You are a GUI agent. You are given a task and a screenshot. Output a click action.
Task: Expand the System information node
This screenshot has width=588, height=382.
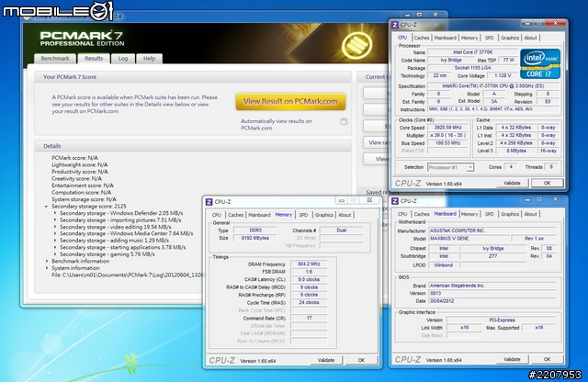click(x=47, y=268)
